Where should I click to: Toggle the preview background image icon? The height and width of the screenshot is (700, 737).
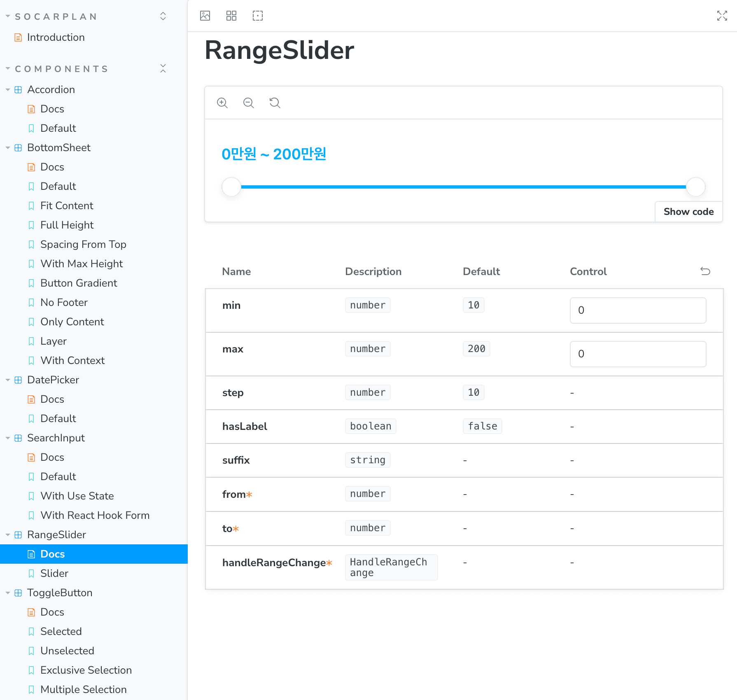coord(205,16)
